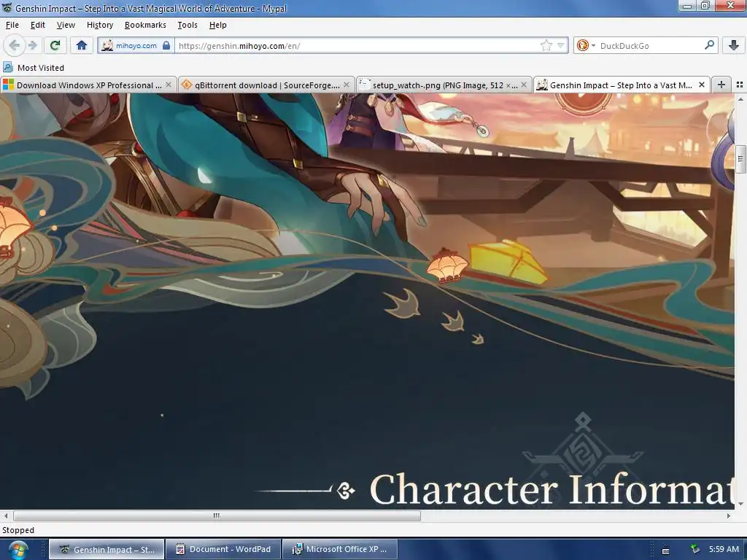Open a new tab with plus button
The height and width of the screenshot is (560, 747).
point(721,85)
